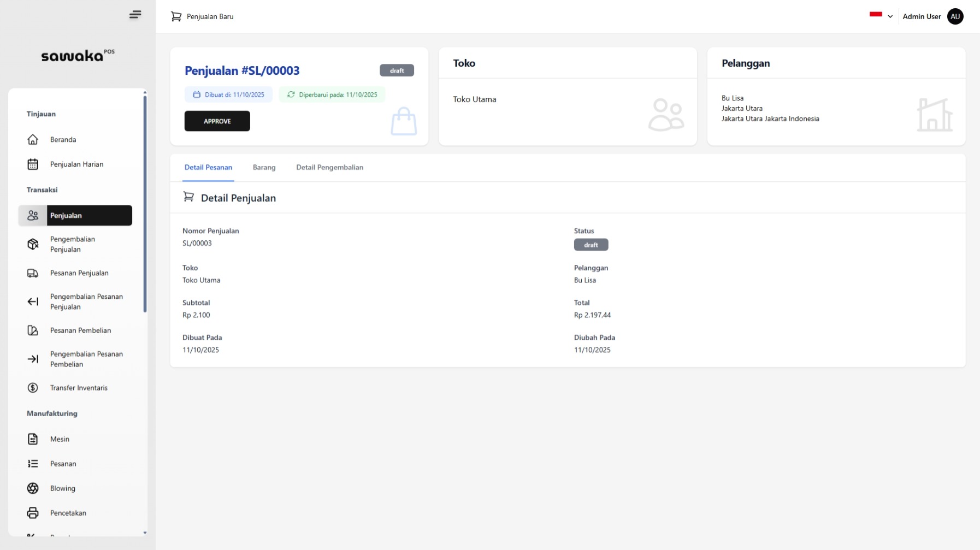Image resolution: width=980 pixels, height=550 pixels.
Task: Switch to the Barang tab
Action: click(x=264, y=168)
